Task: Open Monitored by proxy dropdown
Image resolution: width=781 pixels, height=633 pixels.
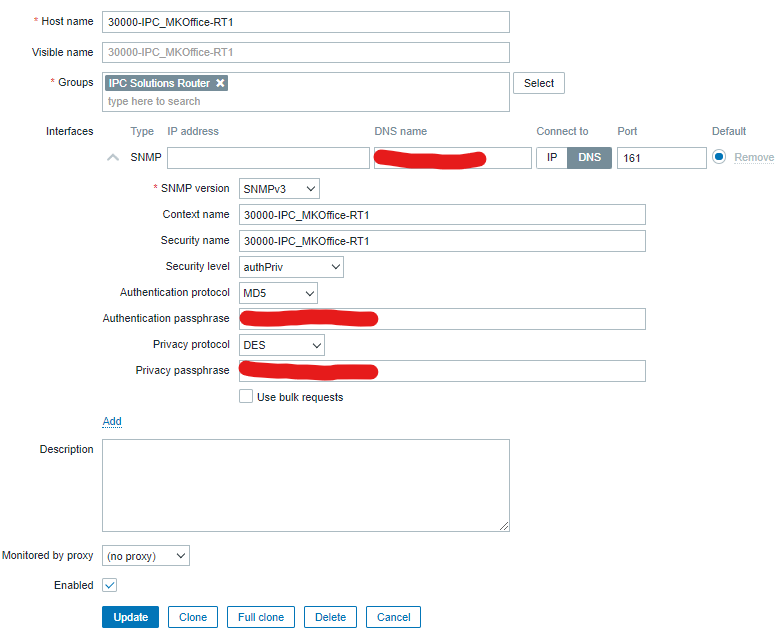Action: [x=146, y=556]
